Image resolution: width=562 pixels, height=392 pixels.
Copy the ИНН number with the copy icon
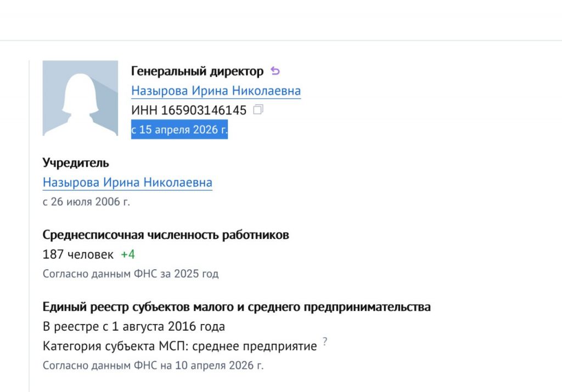click(x=258, y=110)
